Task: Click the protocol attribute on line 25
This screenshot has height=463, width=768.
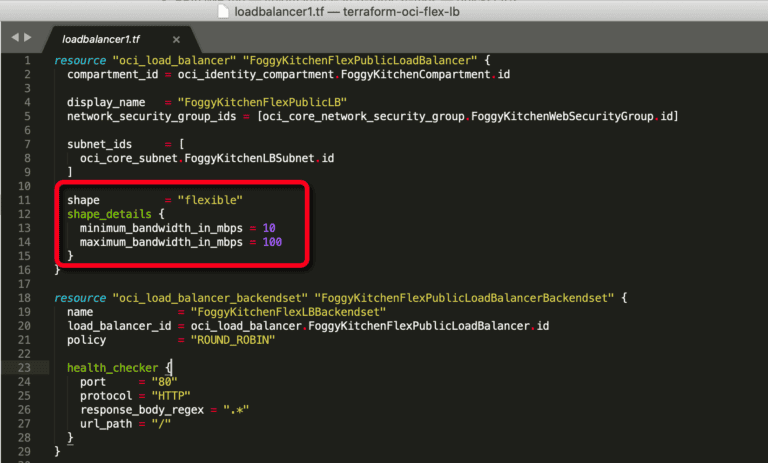Action: coord(106,396)
